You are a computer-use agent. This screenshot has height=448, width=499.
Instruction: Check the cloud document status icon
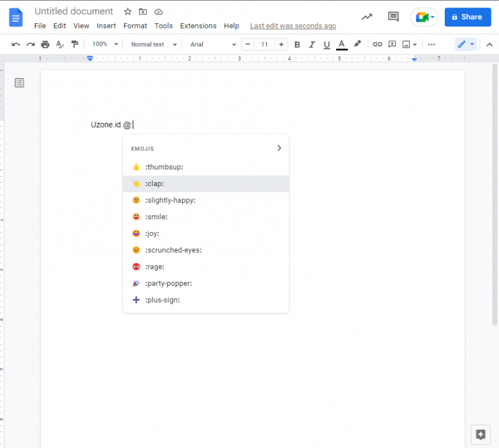(x=158, y=12)
